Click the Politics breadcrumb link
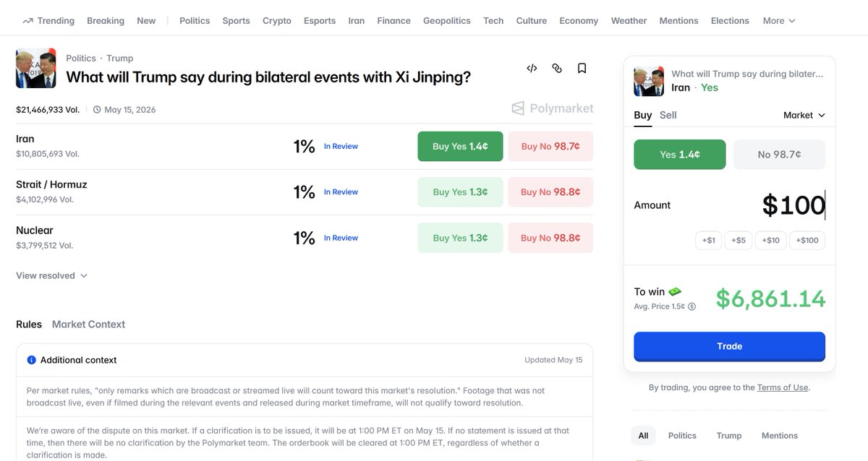The image size is (868, 461). tap(81, 58)
